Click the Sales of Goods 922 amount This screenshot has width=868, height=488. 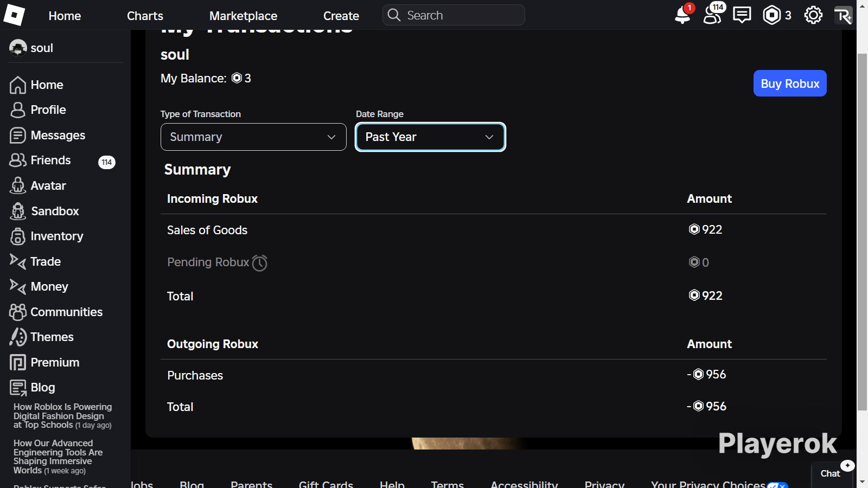[x=705, y=229]
